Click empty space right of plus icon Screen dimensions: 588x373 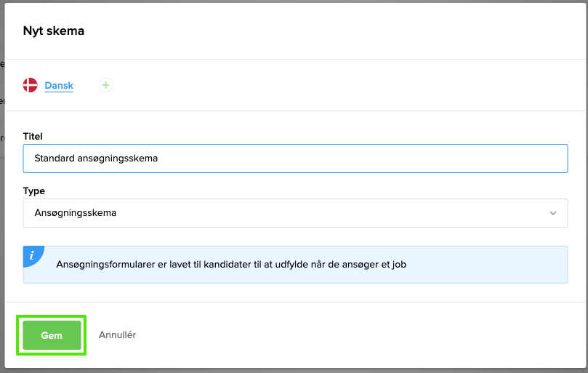[327, 85]
